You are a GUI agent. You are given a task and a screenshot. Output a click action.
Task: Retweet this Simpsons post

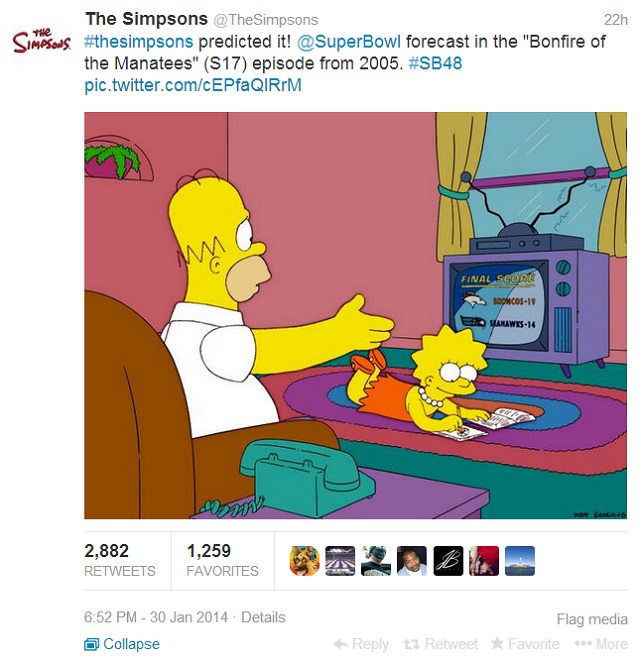click(x=441, y=644)
